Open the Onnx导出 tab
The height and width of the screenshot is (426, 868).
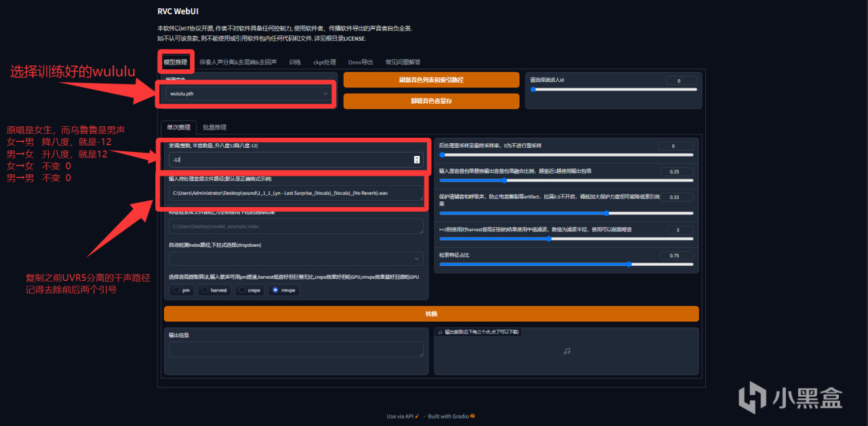[361, 62]
